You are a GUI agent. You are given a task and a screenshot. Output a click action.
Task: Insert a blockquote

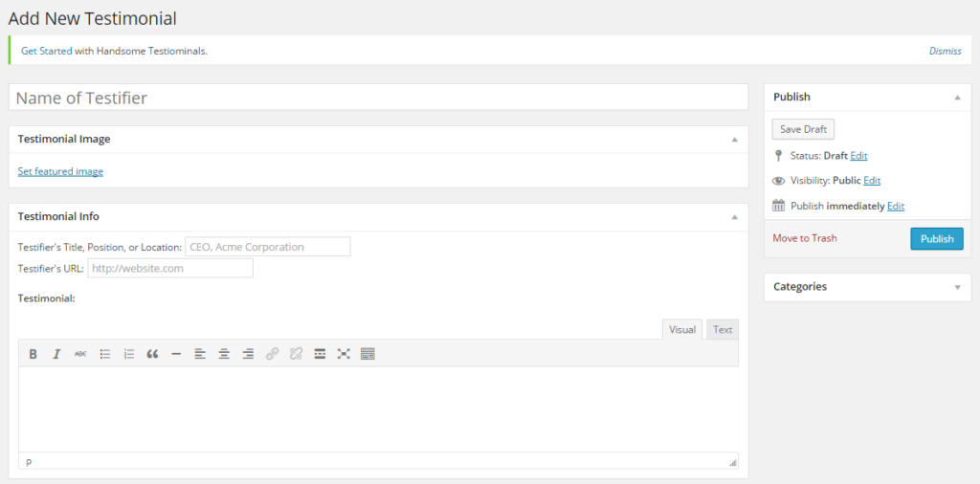pyautogui.click(x=152, y=354)
